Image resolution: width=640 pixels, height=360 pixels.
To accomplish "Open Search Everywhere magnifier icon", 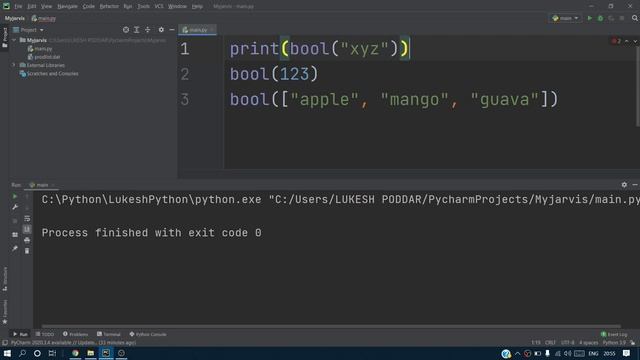I will click(x=635, y=18).
